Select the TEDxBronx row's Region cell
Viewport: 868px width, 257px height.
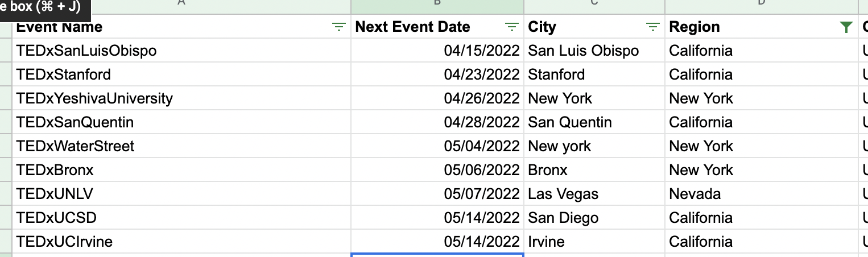(x=762, y=170)
